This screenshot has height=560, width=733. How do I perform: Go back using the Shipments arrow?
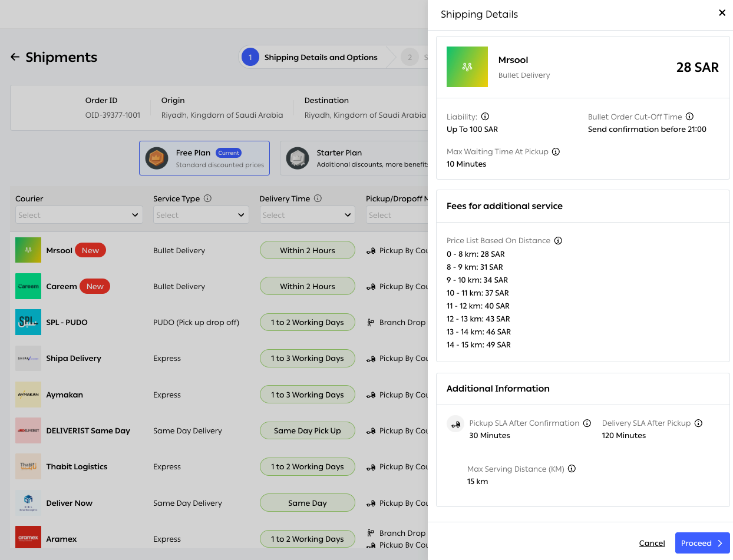(x=15, y=57)
